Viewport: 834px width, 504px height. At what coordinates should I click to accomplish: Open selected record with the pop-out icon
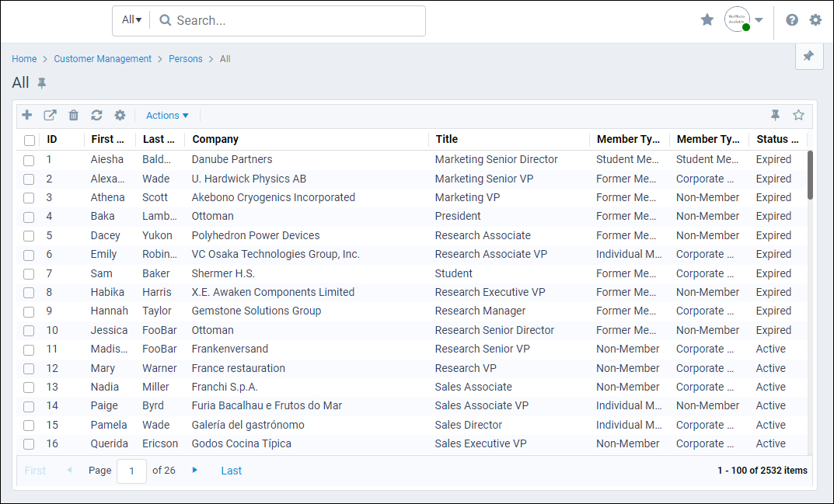[50, 115]
